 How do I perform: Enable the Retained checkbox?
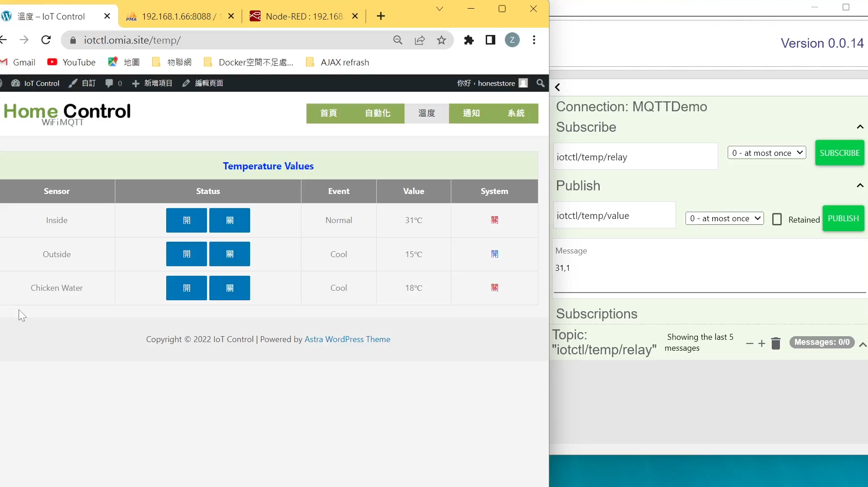coord(777,219)
